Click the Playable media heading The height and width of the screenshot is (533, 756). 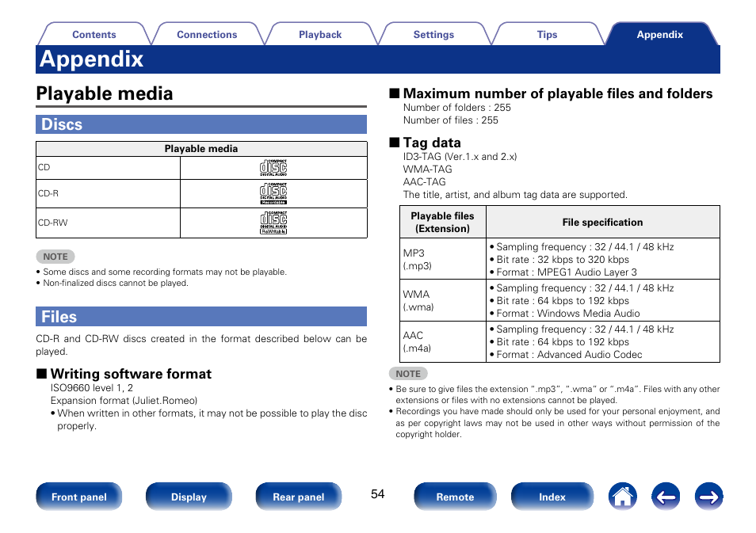click(105, 93)
